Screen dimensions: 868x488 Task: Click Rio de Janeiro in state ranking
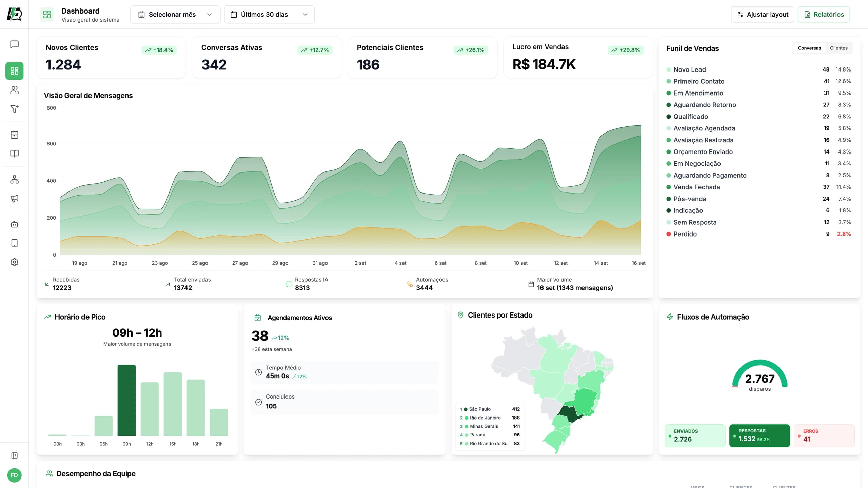click(490, 418)
